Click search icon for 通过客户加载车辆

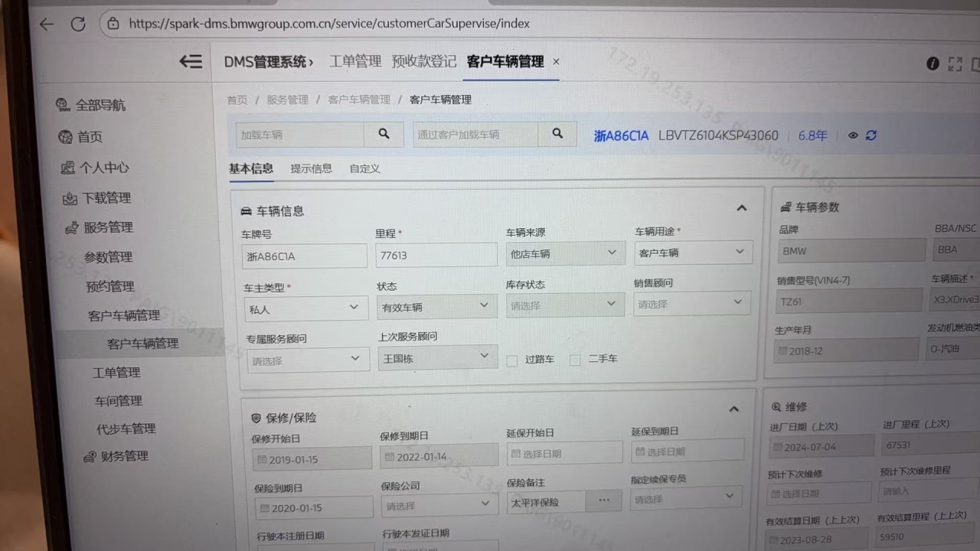point(558,134)
